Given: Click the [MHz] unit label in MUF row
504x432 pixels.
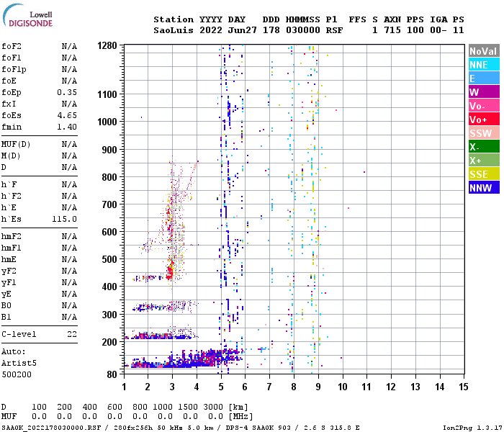Looking at the screenshot, I should 240,417.
